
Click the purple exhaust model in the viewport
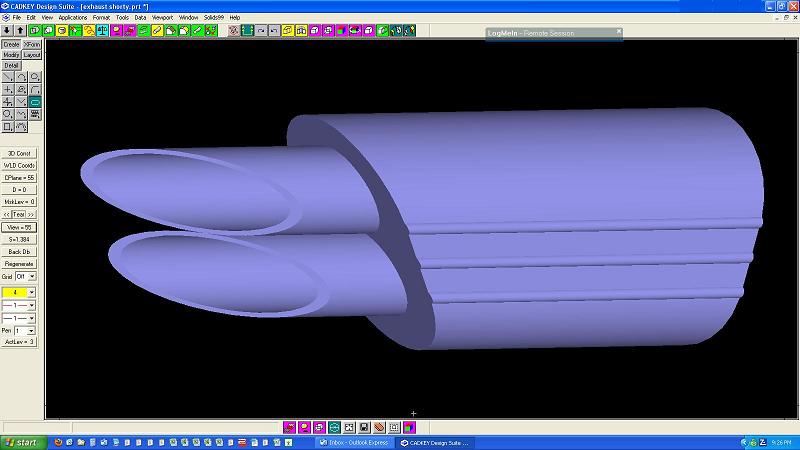pyautogui.click(x=561, y=179)
